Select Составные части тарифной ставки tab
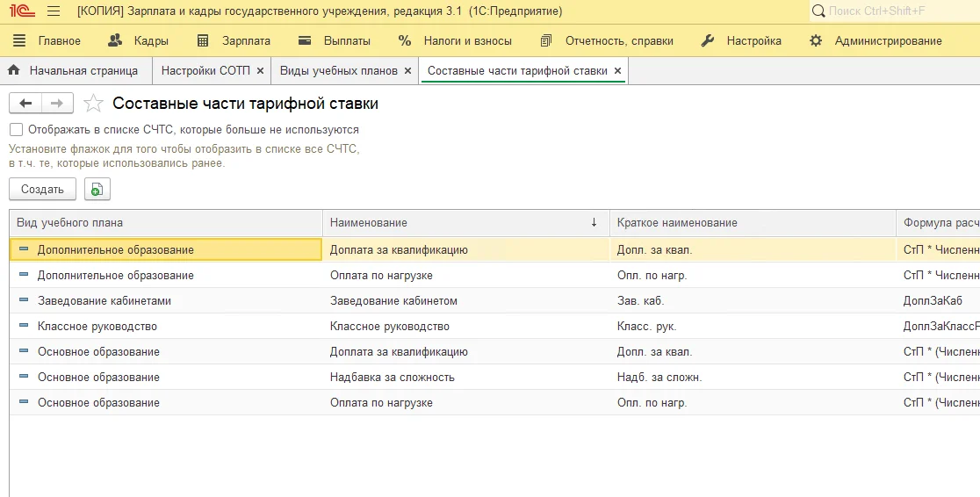The height and width of the screenshot is (497, 980). (517, 70)
